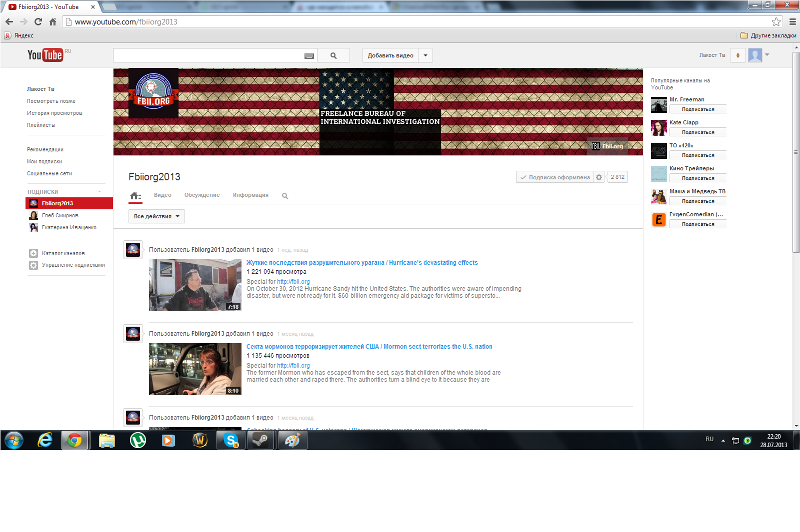Viewport: 800px width, 532px height.
Task: Open the Hurricane's devastating effects video link
Action: click(x=362, y=263)
